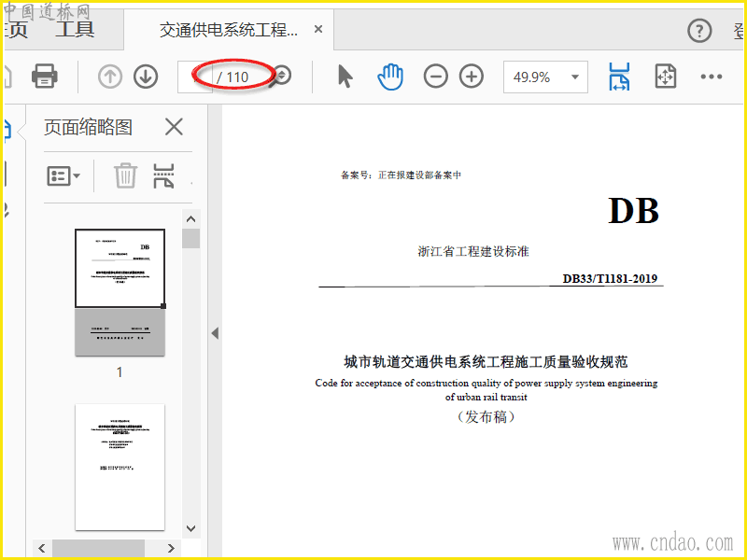Click the thumbnail panel scroll-up arrow
747x560 pixels.
[191, 219]
